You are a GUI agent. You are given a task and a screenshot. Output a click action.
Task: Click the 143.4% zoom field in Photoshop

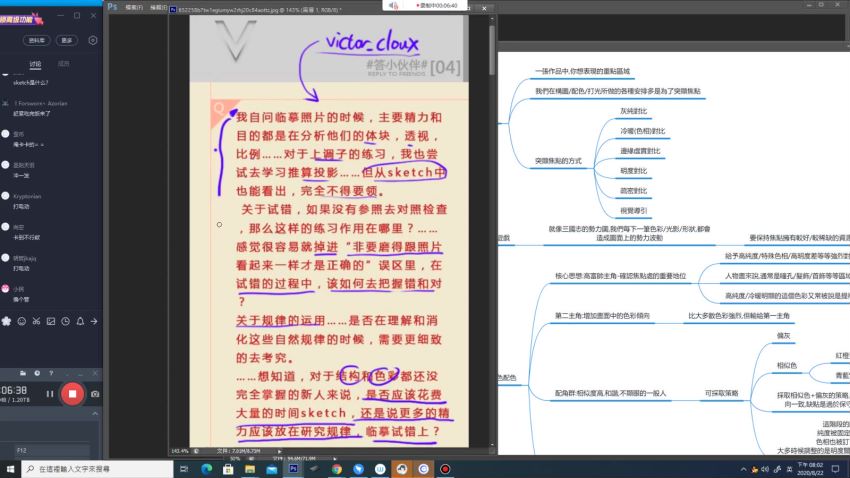pyautogui.click(x=179, y=451)
